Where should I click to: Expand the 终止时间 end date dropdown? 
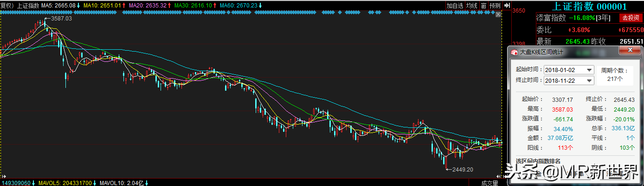tap(590, 80)
